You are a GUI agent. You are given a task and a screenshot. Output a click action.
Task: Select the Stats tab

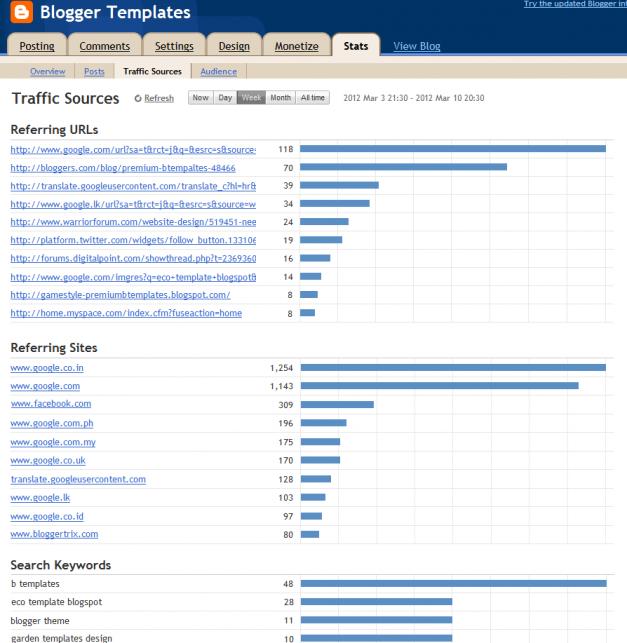tap(356, 46)
